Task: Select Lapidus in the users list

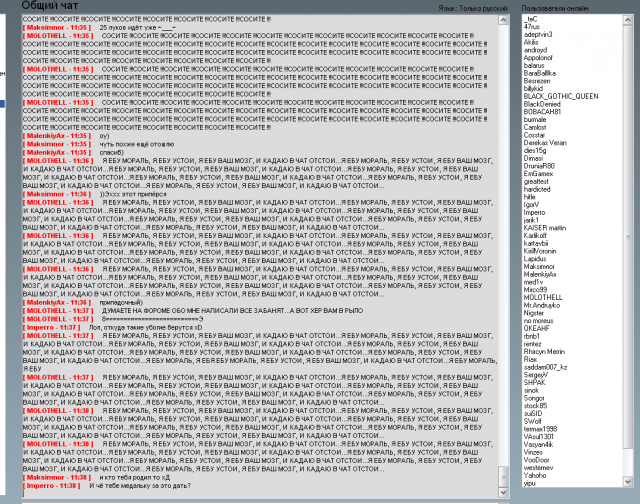Action: (x=535, y=260)
